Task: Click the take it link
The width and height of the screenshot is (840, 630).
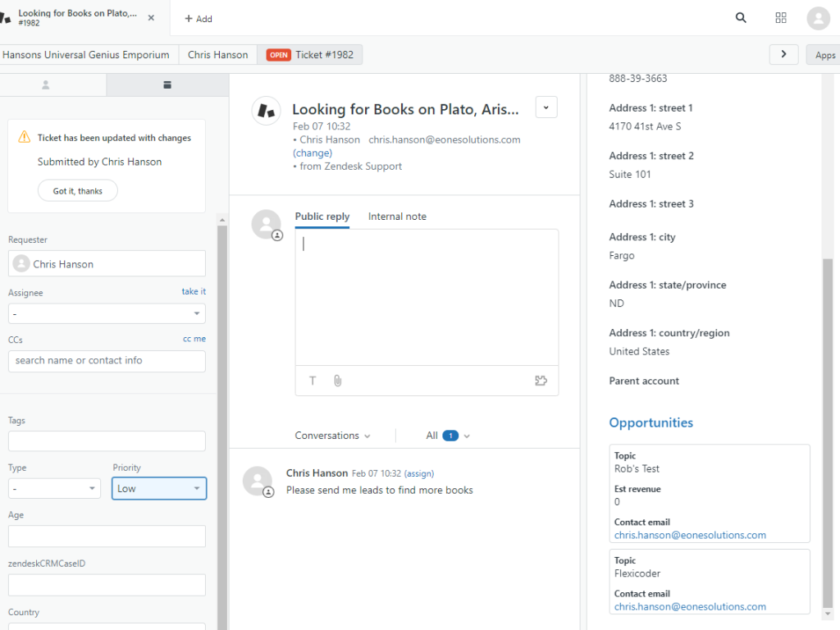Action: tap(194, 291)
